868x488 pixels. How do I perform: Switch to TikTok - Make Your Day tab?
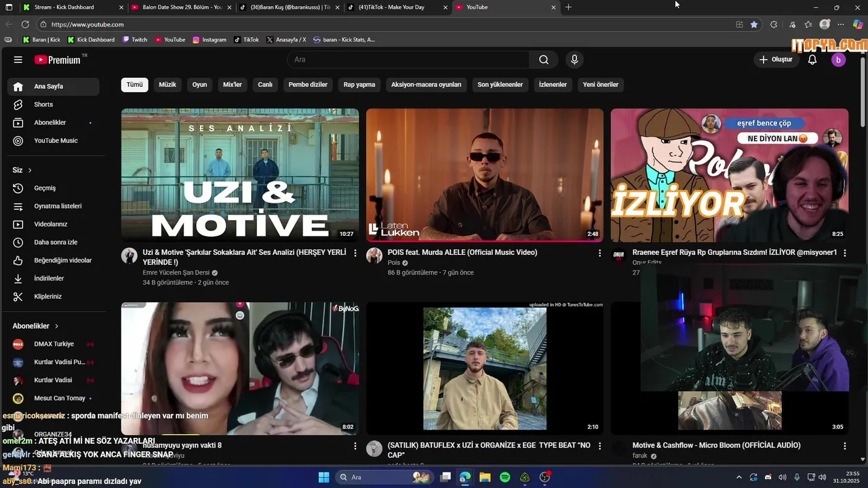(398, 7)
